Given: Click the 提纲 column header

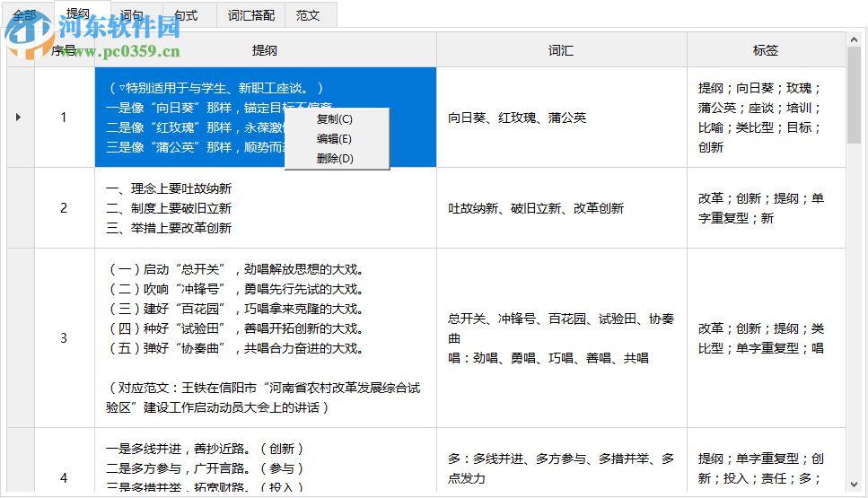Looking at the screenshot, I should 265,50.
